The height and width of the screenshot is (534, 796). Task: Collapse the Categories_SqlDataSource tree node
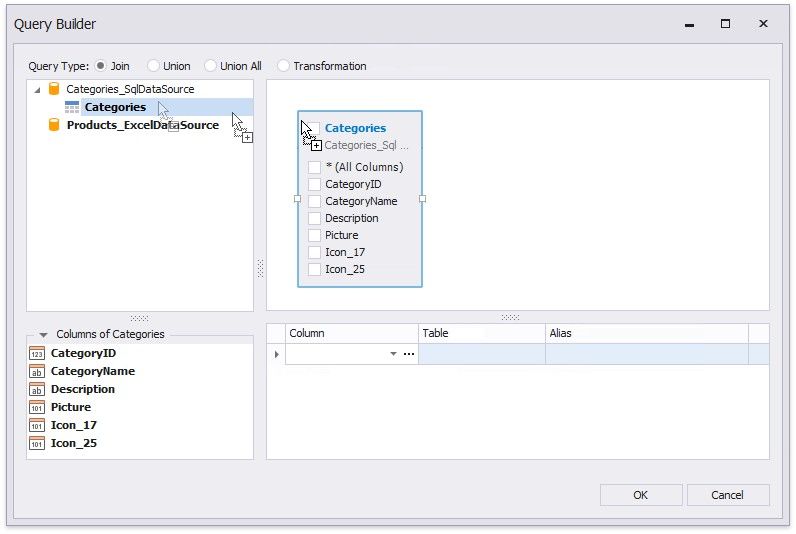(37, 89)
